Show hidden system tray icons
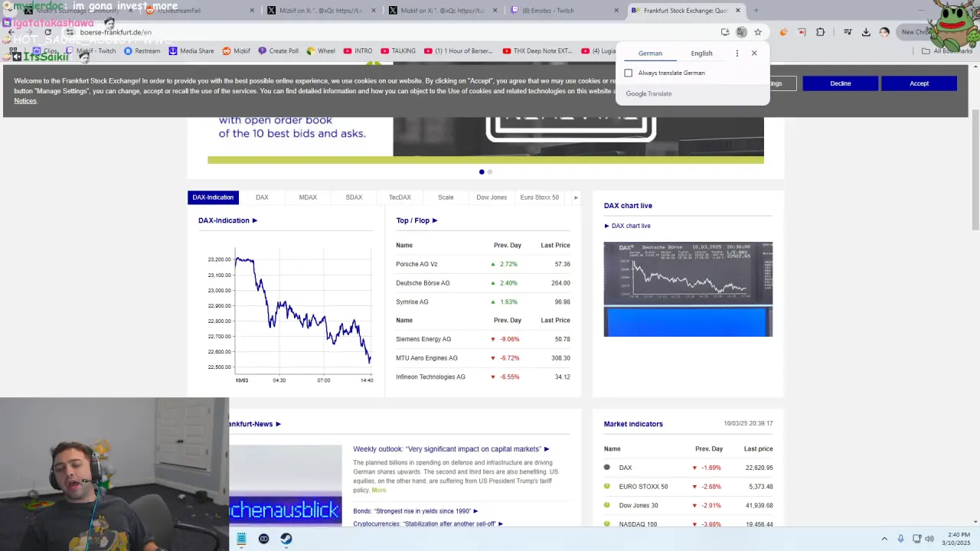 pyautogui.click(x=884, y=539)
